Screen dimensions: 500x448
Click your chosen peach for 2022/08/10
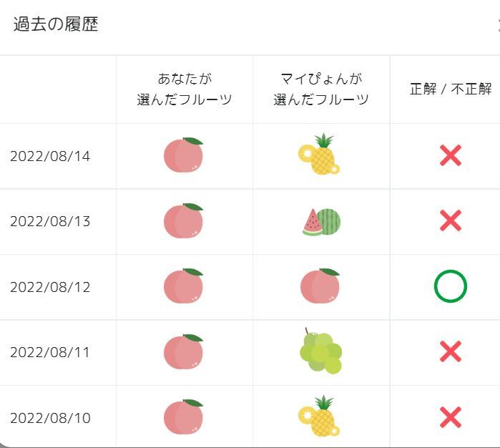click(184, 417)
